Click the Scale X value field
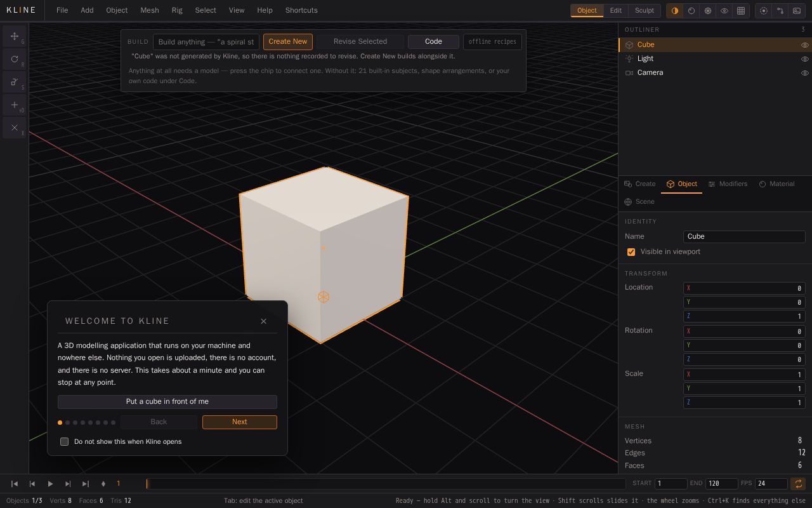This screenshot has width=812, height=508. tap(744, 375)
